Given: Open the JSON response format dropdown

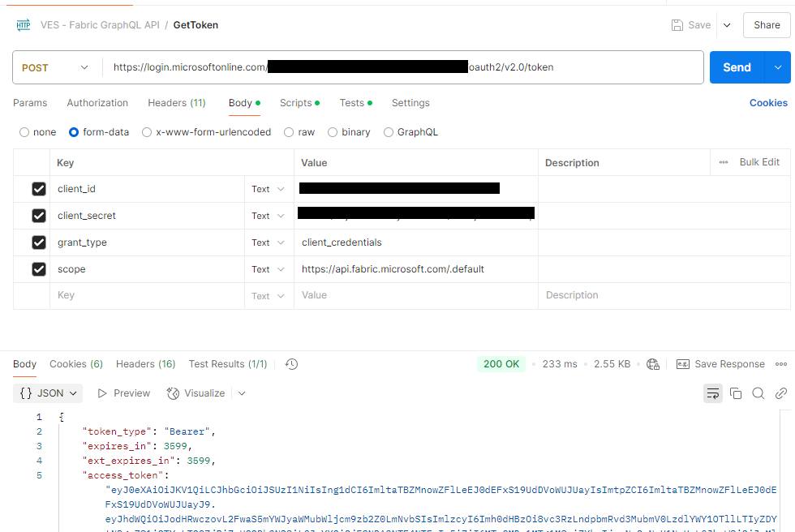Looking at the screenshot, I should pos(47,393).
